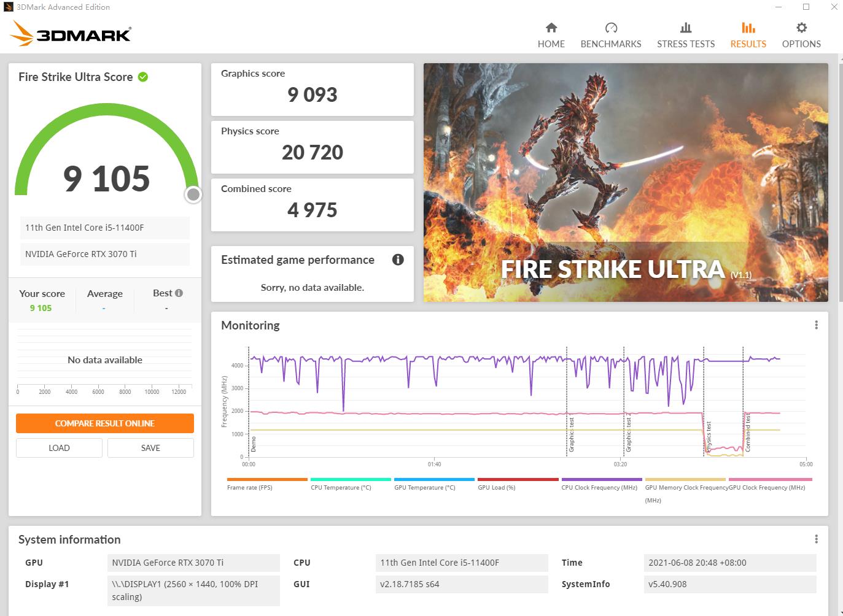
Task: Click the score gauge end handle
Action: [x=193, y=194]
